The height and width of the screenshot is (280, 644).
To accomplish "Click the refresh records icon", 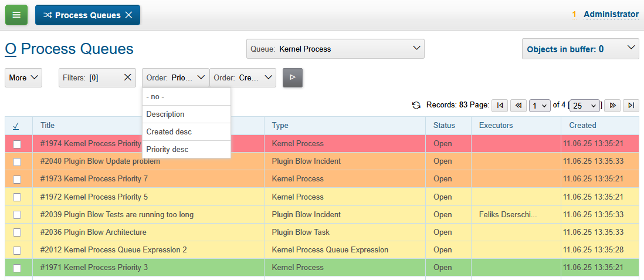I will pyautogui.click(x=416, y=105).
